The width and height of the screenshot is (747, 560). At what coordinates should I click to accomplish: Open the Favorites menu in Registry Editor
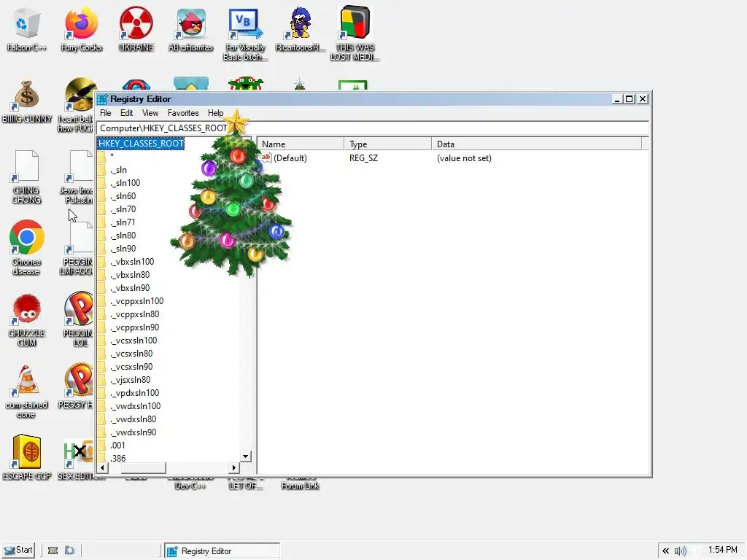point(183,113)
